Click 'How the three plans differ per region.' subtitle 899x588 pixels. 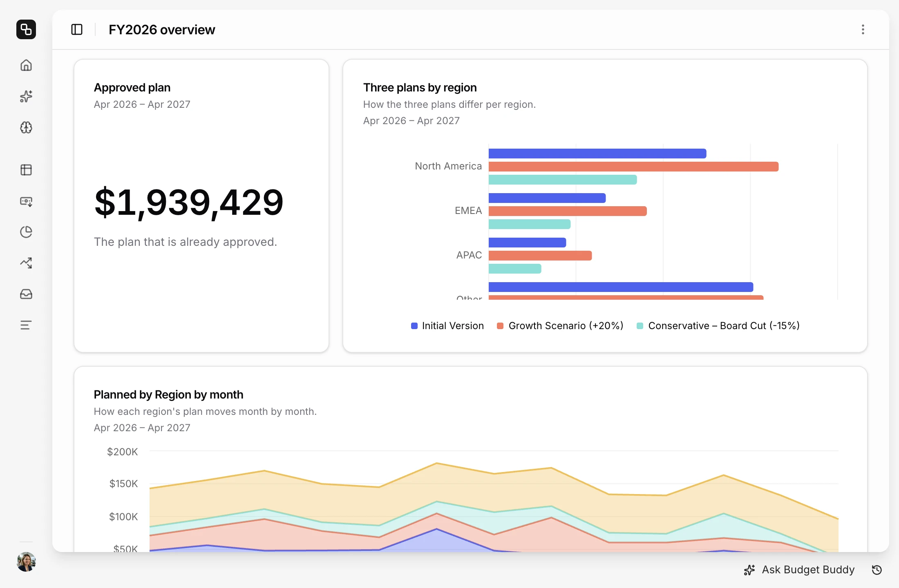pos(449,105)
